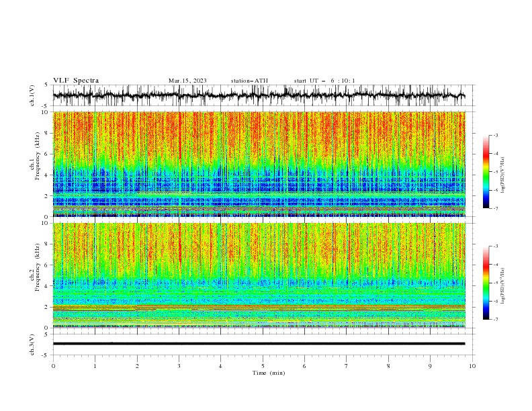Click the ch.2 spectrogram color bar
This screenshot has height=411, width=532.
[x=486, y=283]
